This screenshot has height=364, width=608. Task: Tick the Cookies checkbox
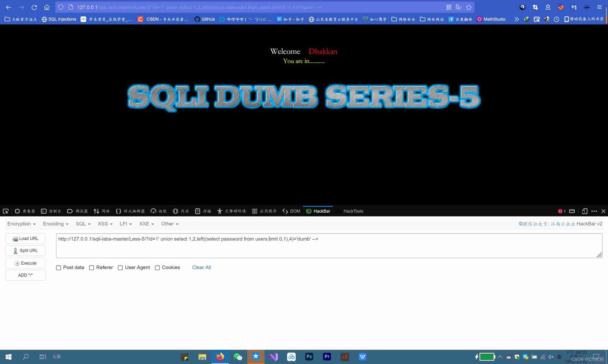click(x=157, y=268)
